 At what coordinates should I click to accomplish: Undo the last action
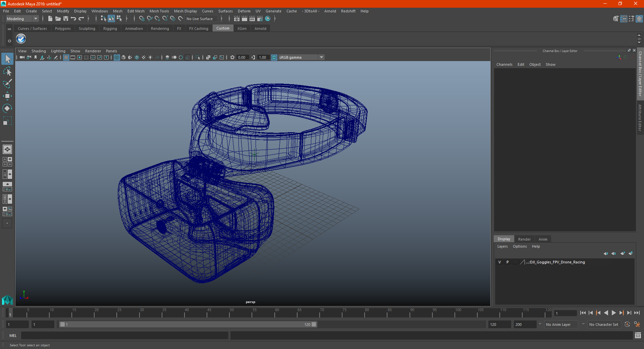pyautogui.click(x=73, y=19)
